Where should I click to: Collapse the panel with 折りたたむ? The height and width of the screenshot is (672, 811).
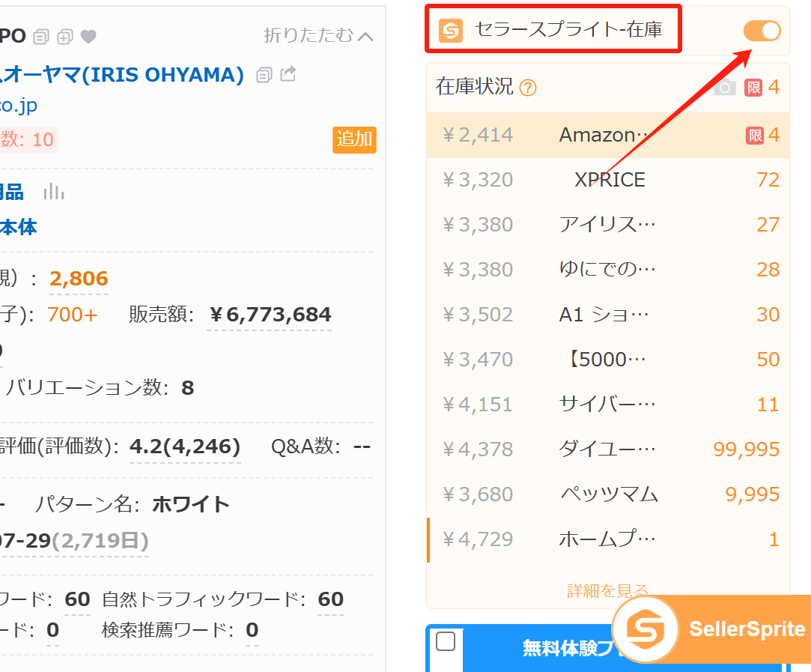[x=318, y=36]
